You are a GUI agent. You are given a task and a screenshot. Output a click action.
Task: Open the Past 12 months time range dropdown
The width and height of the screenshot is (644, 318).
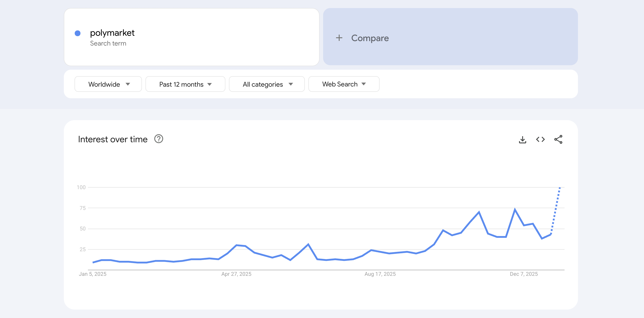point(185,84)
